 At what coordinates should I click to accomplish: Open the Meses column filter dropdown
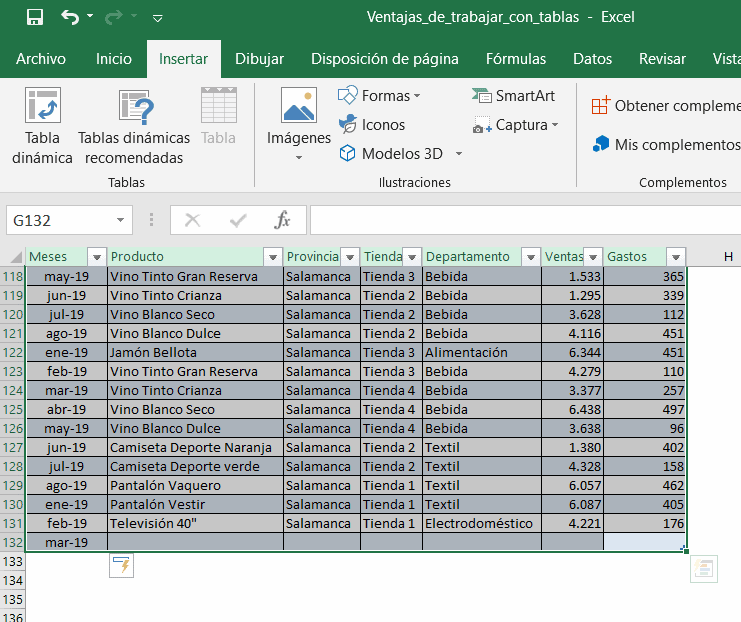97,257
